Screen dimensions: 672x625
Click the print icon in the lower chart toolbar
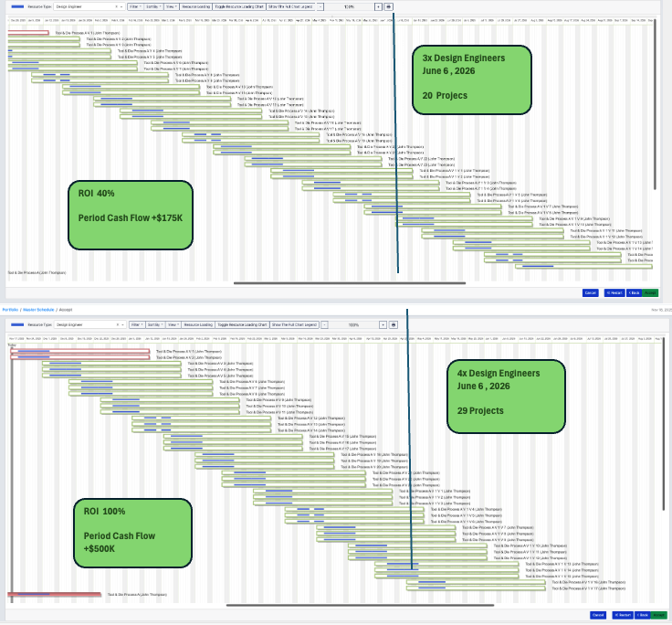point(393,324)
